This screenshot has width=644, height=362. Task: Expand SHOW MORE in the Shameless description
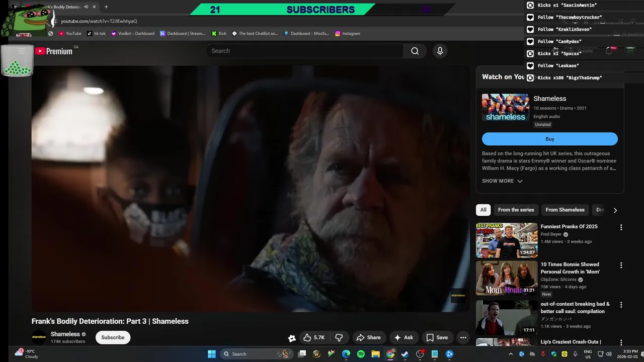[x=502, y=181]
